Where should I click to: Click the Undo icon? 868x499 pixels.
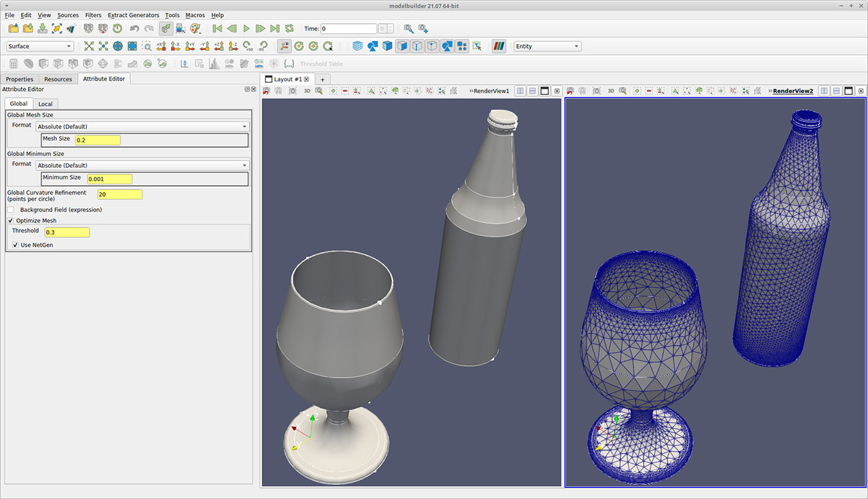134,28
